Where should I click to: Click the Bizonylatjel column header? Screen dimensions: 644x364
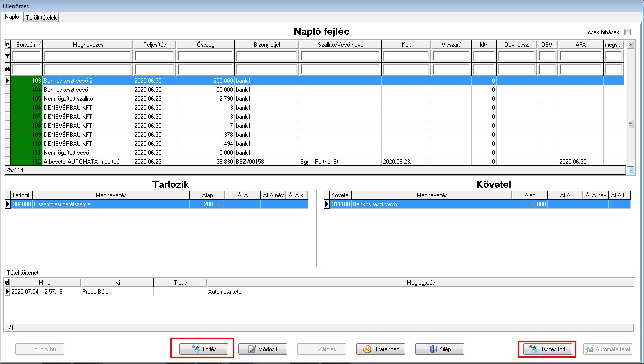tap(267, 45)
